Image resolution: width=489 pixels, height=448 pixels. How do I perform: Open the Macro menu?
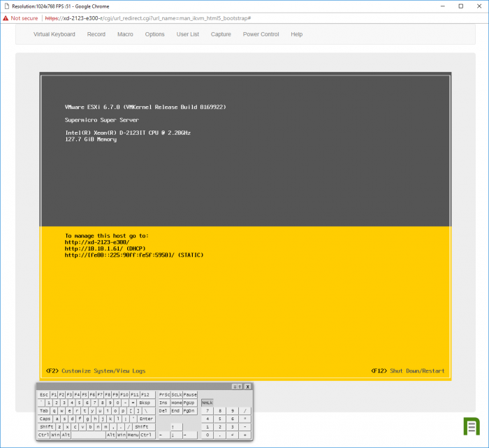[x=125, y=34]
